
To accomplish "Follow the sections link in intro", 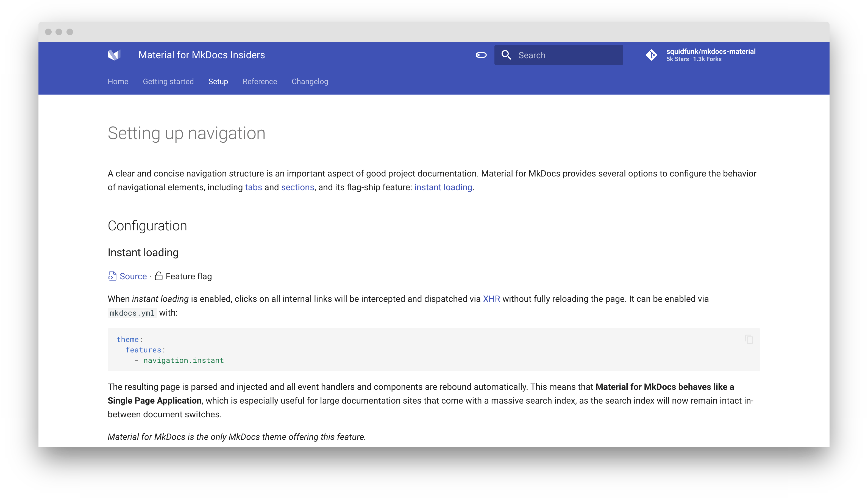I will [297, 187].
